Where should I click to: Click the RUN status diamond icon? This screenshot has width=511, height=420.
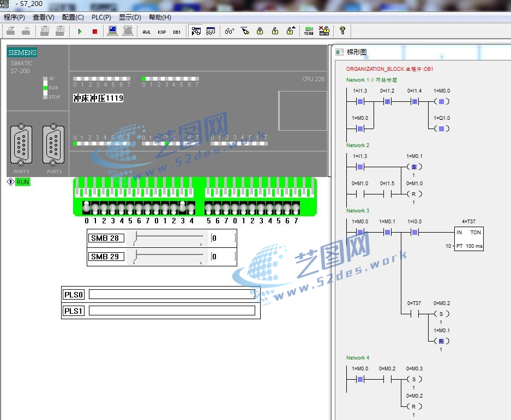point(11,182)
